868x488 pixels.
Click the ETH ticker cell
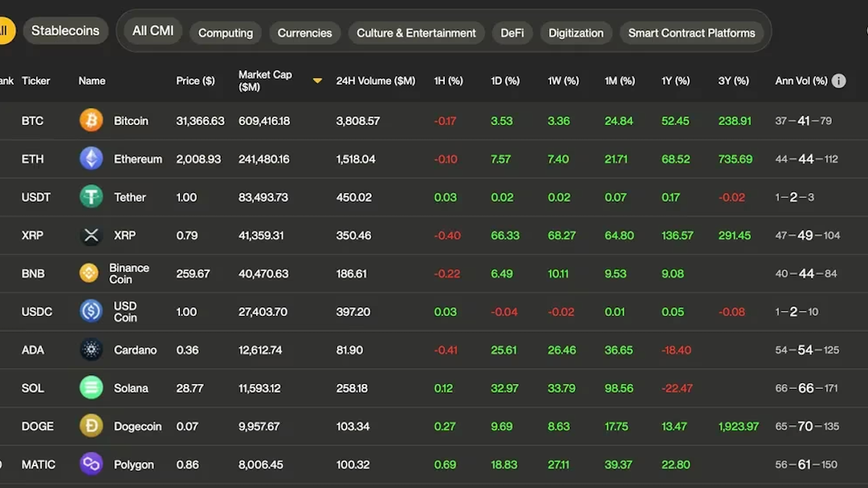tap(33, 159)
